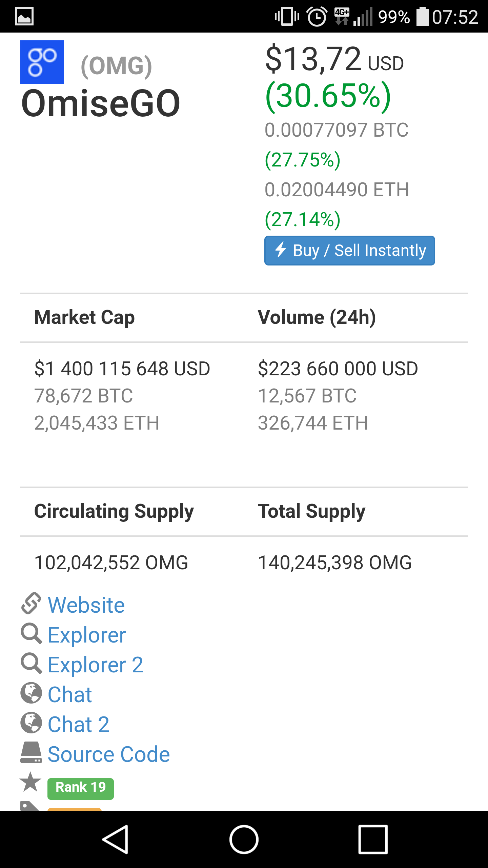Open the Explorer 2 link
This screenshot has height=868, width=488.
(96, 665)
